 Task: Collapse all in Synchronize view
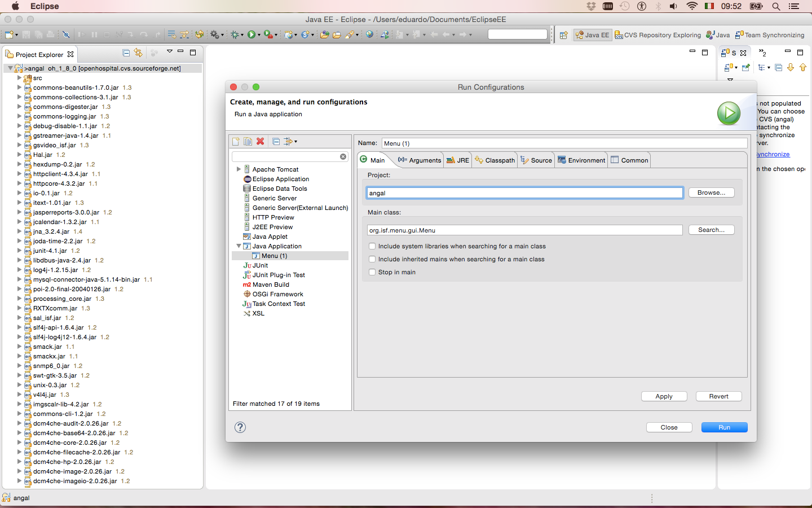coord(779,67)
